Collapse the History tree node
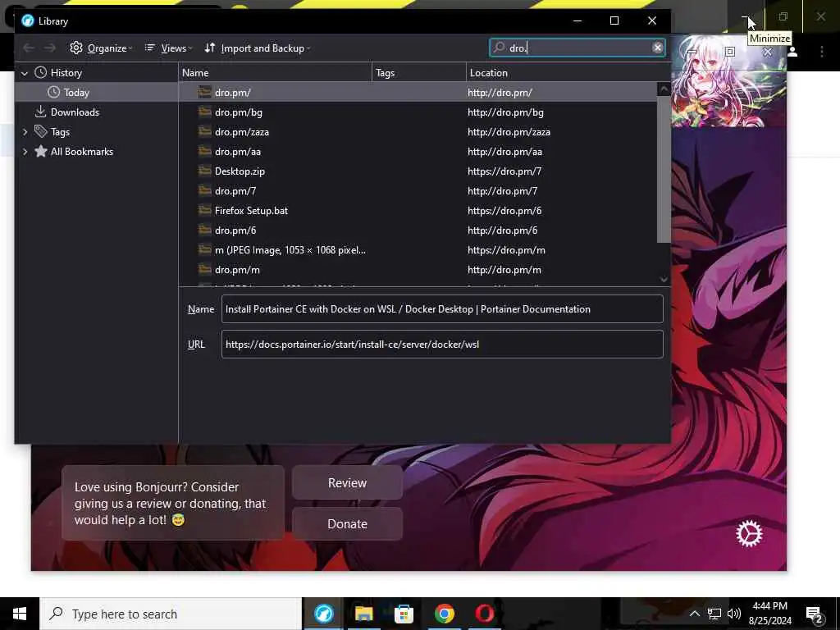The height and width of the screenshot is (630, 840). pyautogui.click(x=25, y=73)
